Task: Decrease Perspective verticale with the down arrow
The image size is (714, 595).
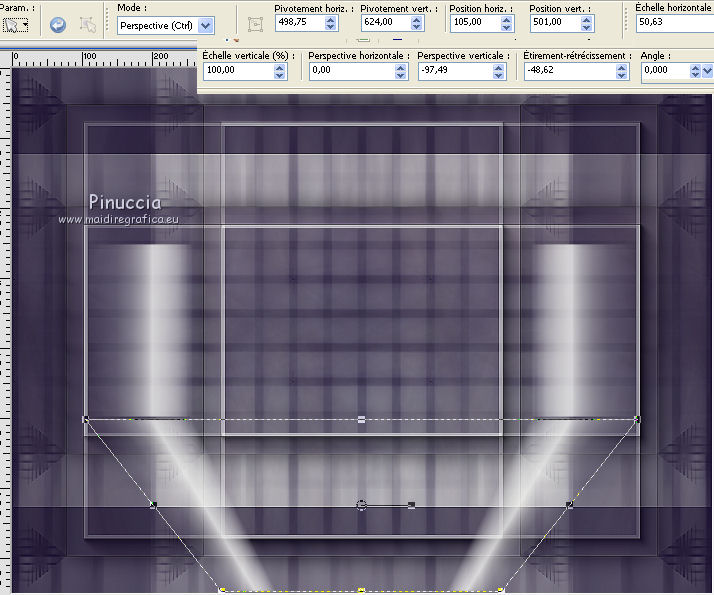Action: [499, 75]
